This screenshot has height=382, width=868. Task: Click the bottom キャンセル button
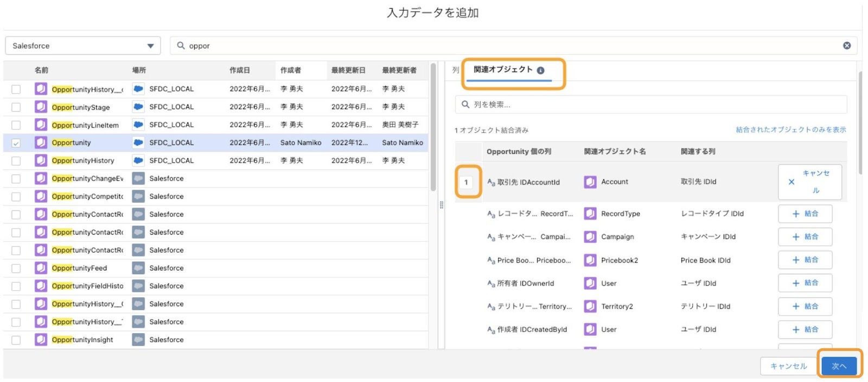coord(789,366)
